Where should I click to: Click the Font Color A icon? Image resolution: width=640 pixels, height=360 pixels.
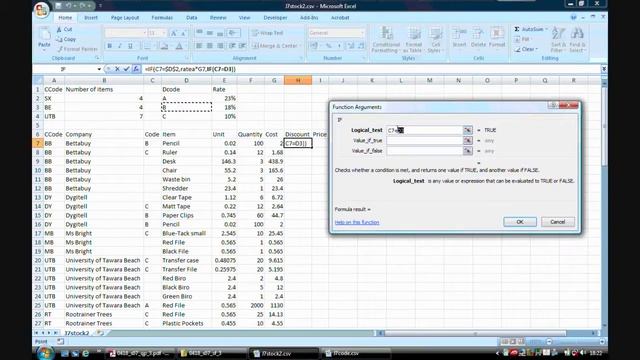[179, 46]
